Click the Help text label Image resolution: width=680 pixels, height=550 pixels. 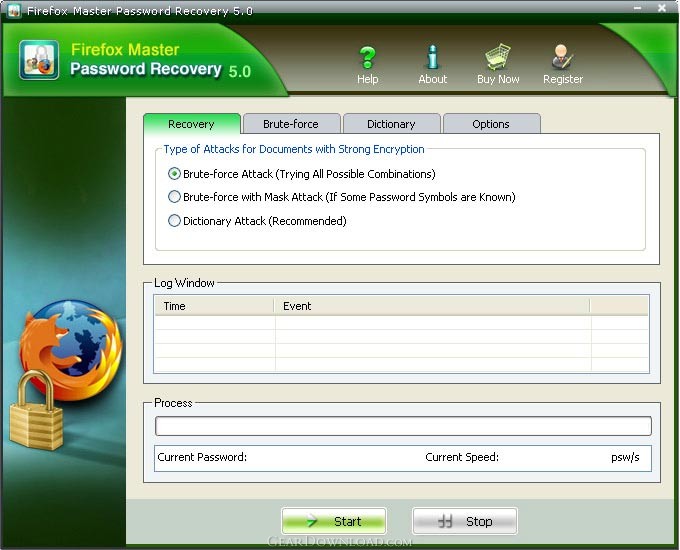click(x=367, y=79)
